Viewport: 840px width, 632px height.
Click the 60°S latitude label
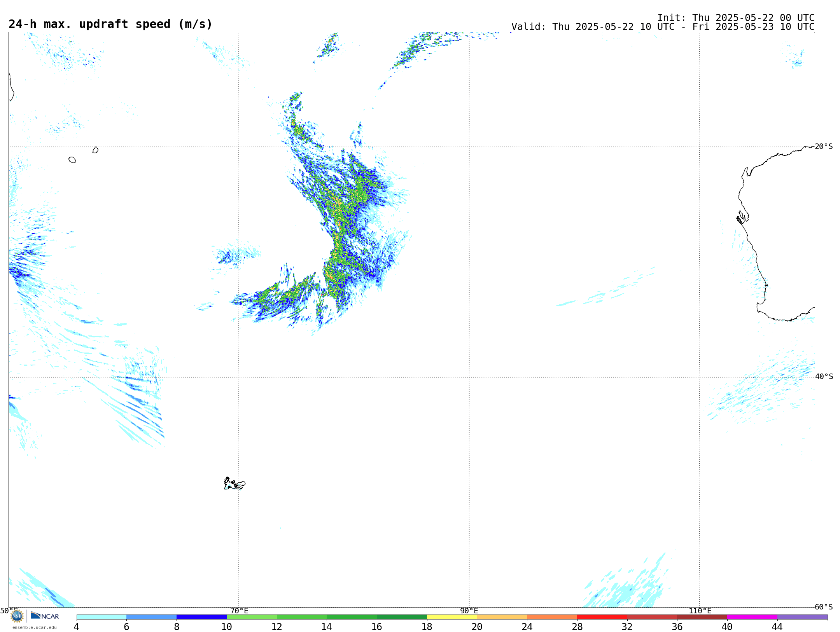824,607
